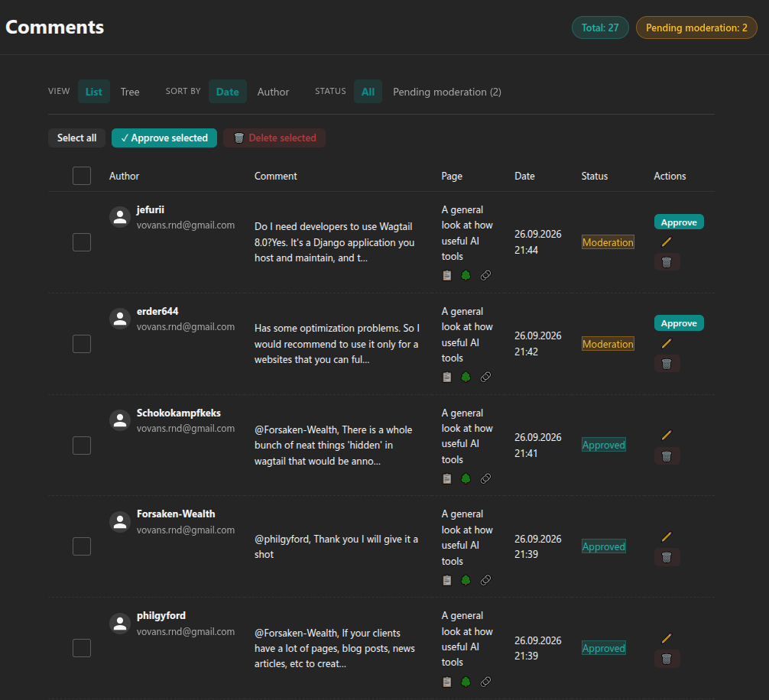Click trash icon in philgyford row
This screenshot has width=769, height=700.
667,658
